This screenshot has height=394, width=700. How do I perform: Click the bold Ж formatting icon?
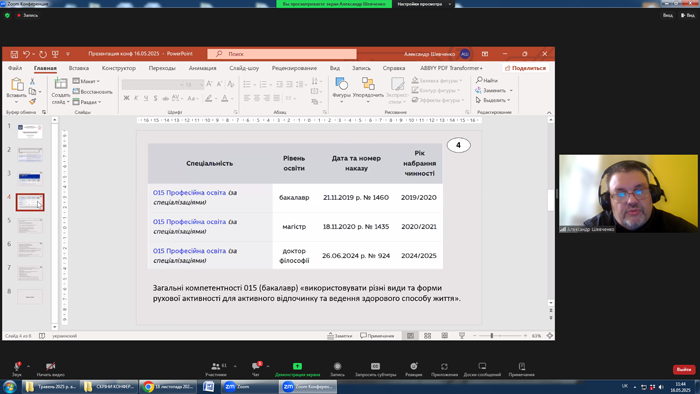click(126, 98)
